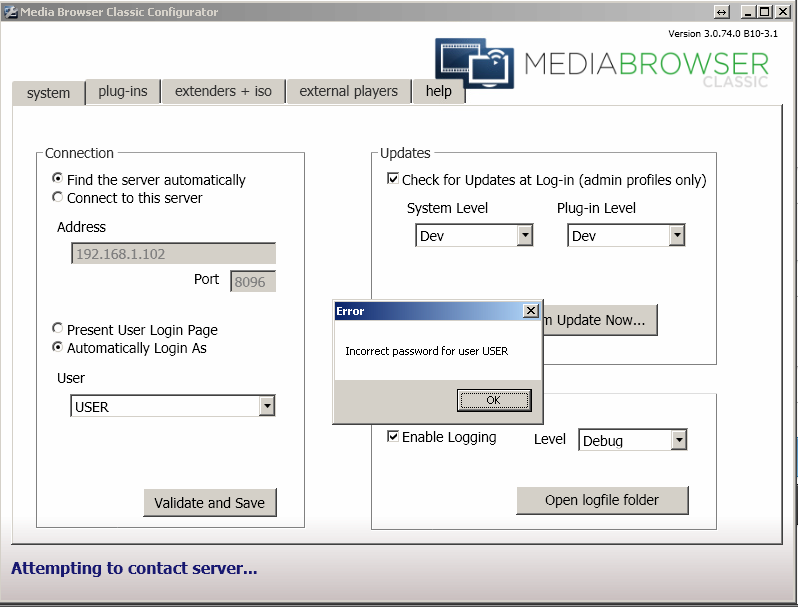Click the Incorrect password for user USER message

coord(426,351)
